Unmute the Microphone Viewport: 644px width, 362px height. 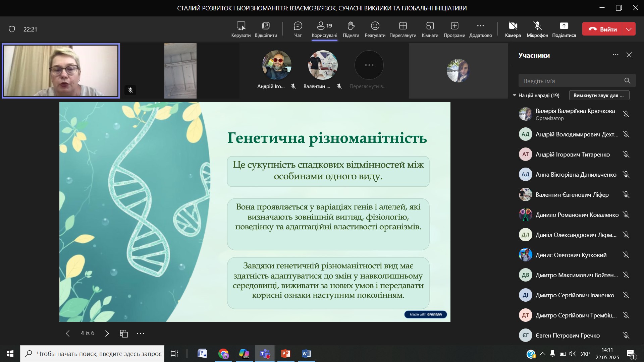pos(537,29)
